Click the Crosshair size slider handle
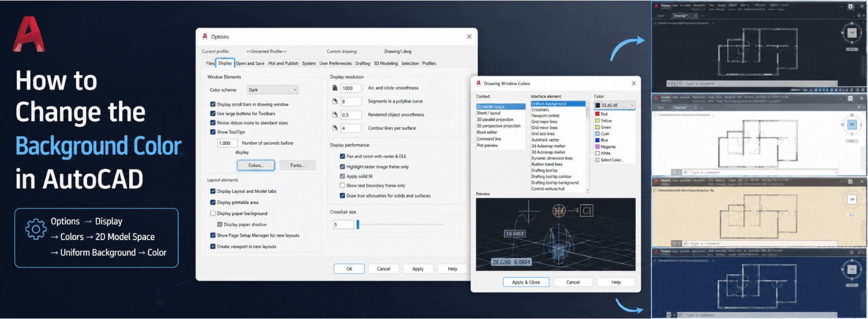868x319 pixels. pyautogui.click(x=358, y=225)
